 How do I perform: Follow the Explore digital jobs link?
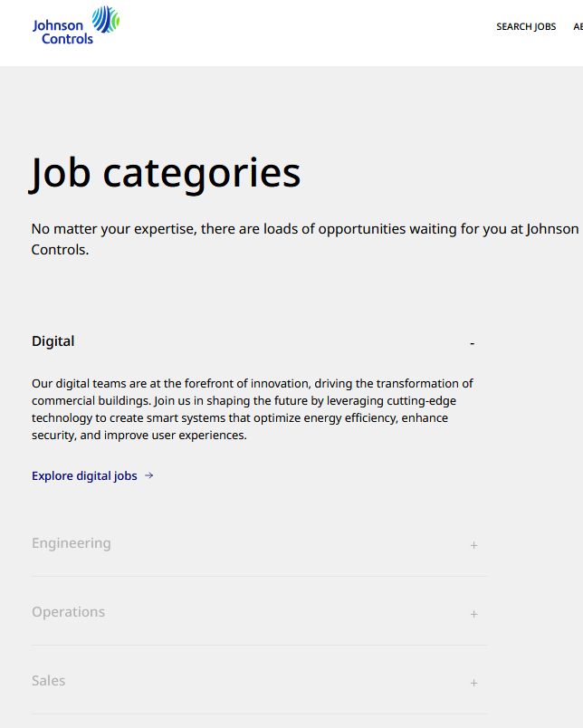click(x=83, y=475)
